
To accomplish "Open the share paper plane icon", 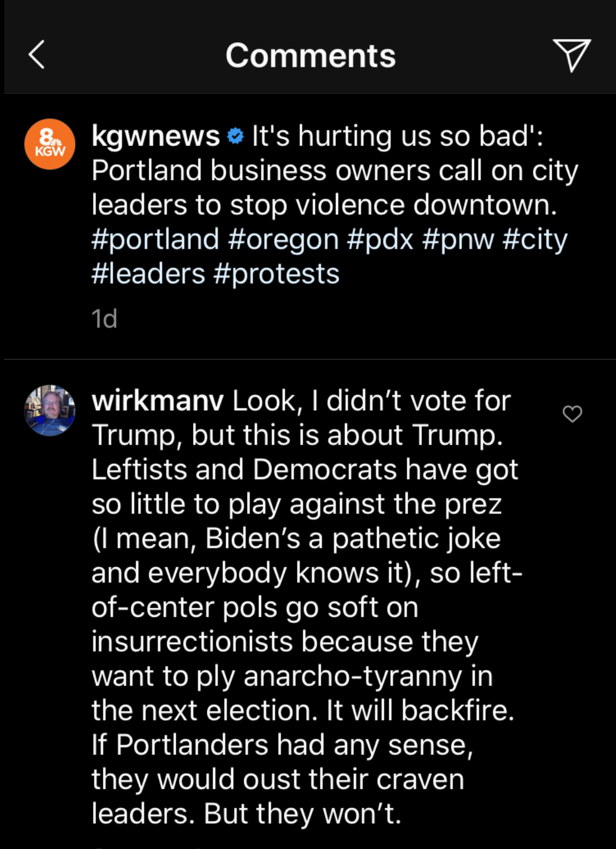I will click(x=571, y=55).
